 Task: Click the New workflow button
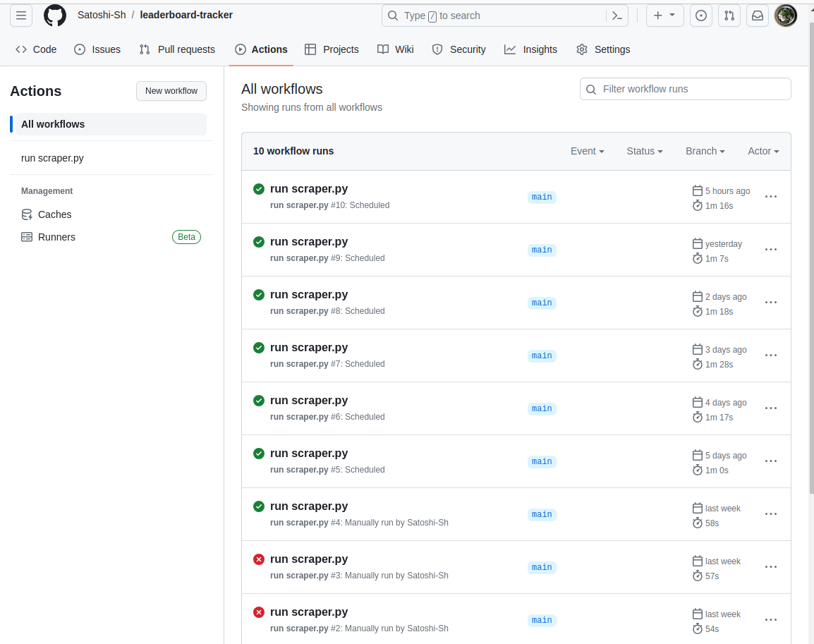coord(171,91)
